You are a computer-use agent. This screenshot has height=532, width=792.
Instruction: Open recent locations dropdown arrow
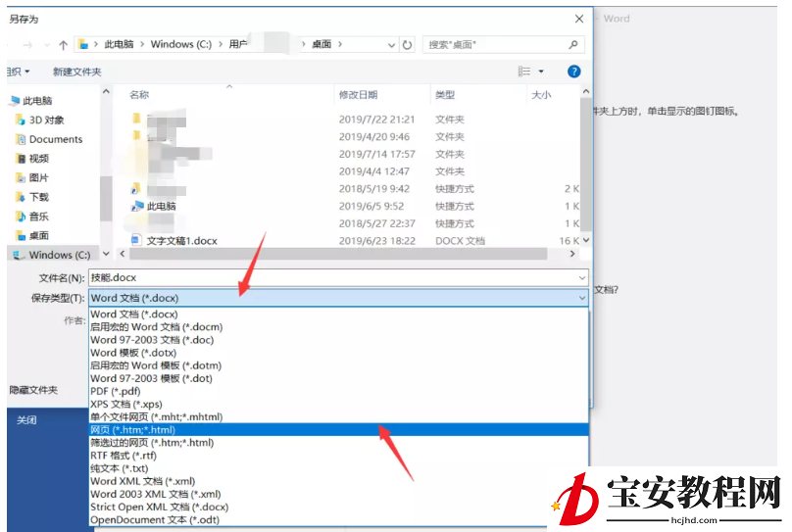[x=47, y=45]
